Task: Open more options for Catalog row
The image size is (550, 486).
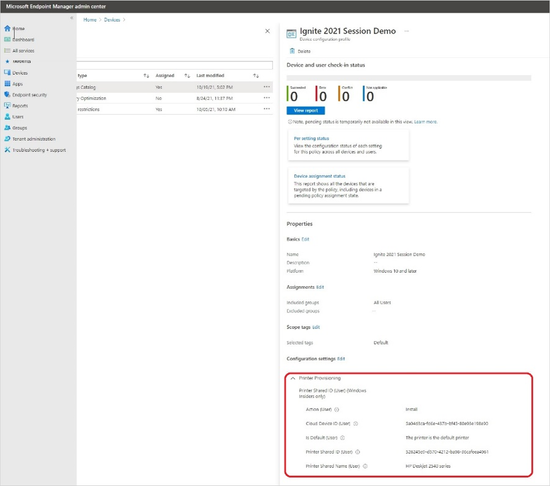Action: tap(267, 87)
